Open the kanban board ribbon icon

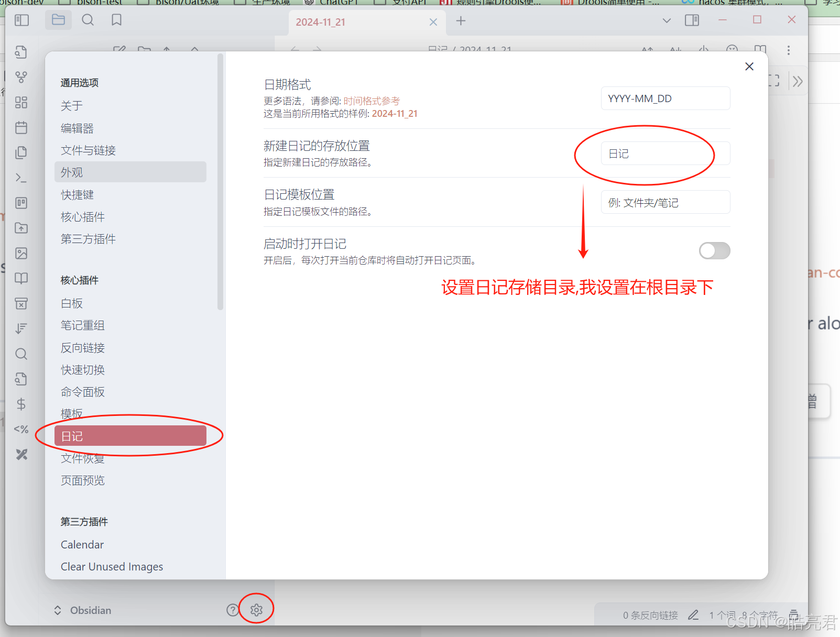coord(21,203)
